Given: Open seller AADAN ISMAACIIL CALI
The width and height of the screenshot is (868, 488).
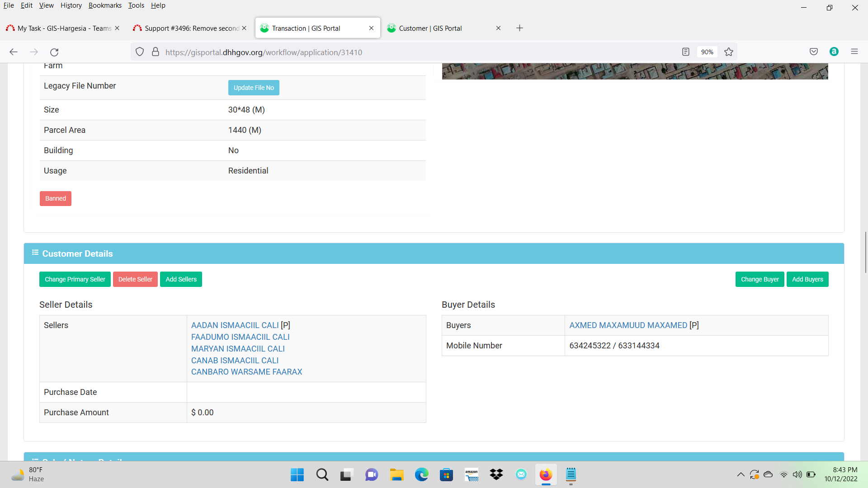Looking at the screenshot, I should (235, 325).
